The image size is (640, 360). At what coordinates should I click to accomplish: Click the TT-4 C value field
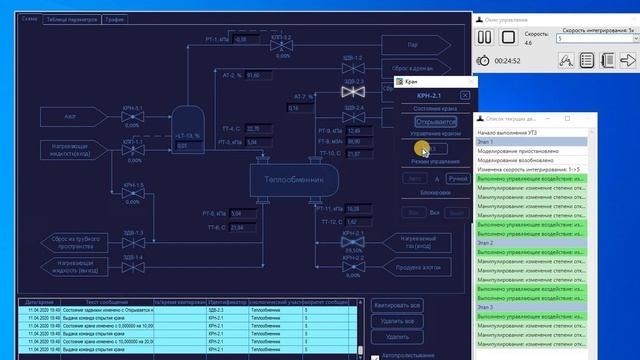click(259, 129)
